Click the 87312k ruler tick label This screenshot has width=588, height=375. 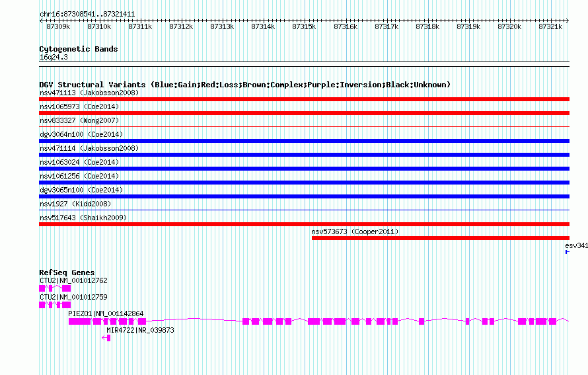pyautogui.click(x=181, y=26)
